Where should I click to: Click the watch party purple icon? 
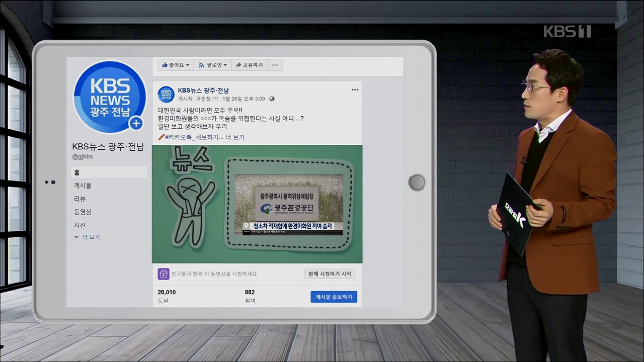click(164, 274)
